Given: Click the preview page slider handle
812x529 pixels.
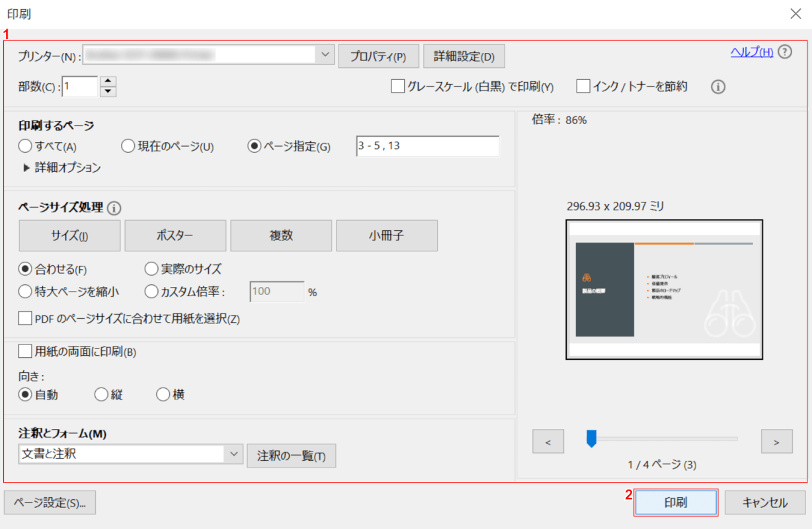Looking at the screenshot, I should coord(592,438).
